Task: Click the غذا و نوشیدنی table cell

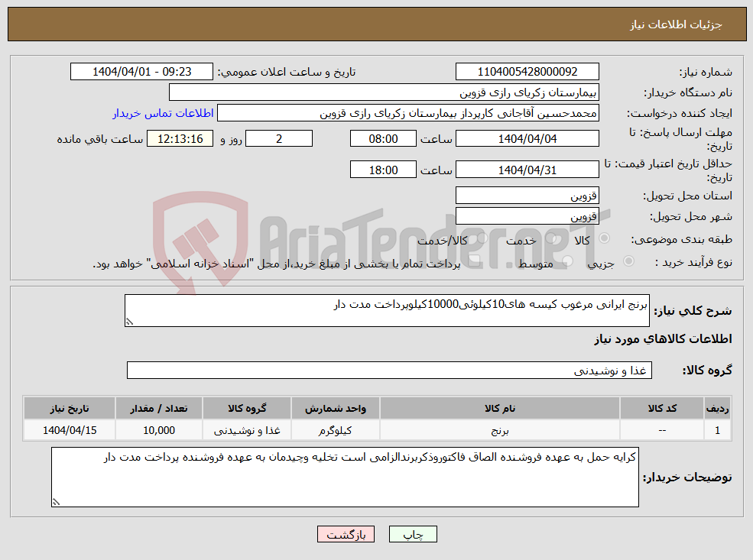Action: (247, 430)
